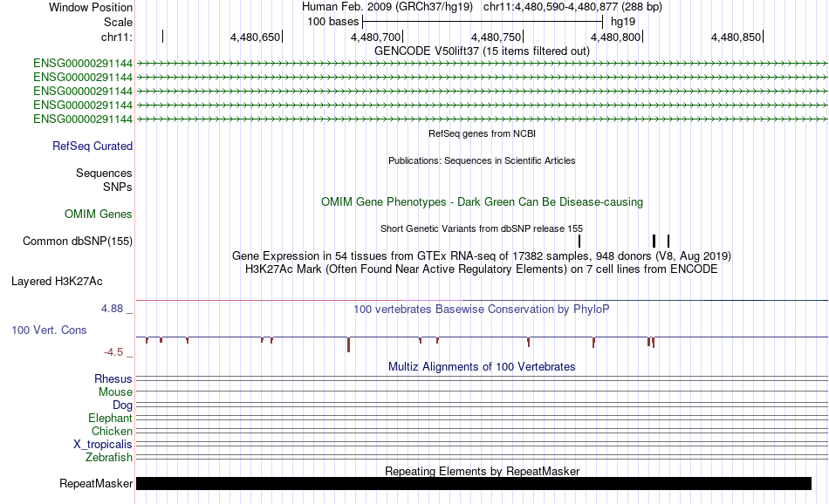Click the 4,480,750 position label
This screenshot has height=504, width=829.
point(496,37)
